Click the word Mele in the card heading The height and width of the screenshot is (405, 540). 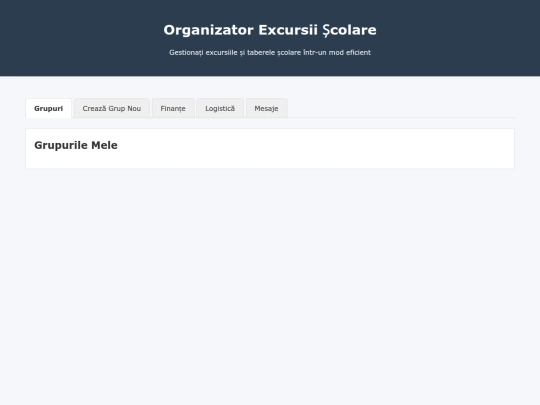click(104, 145)
